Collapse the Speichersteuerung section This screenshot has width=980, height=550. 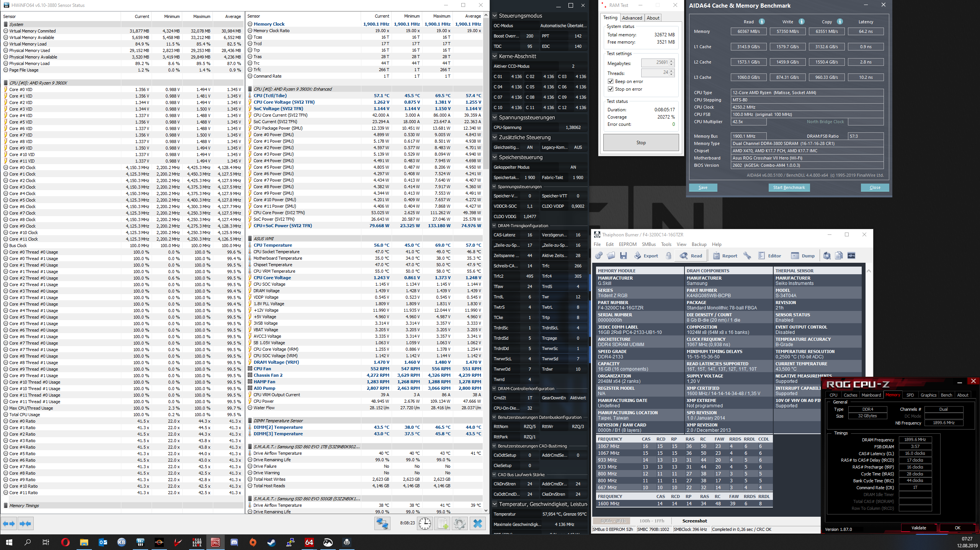(x=495, y=157)
